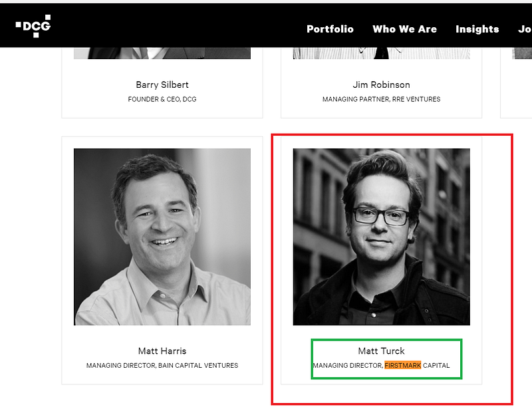Image resolution: width=532 pixels, height=411 pixels.
Task: Open Matt Harris's portrait photo
Action: pos(162,236)
